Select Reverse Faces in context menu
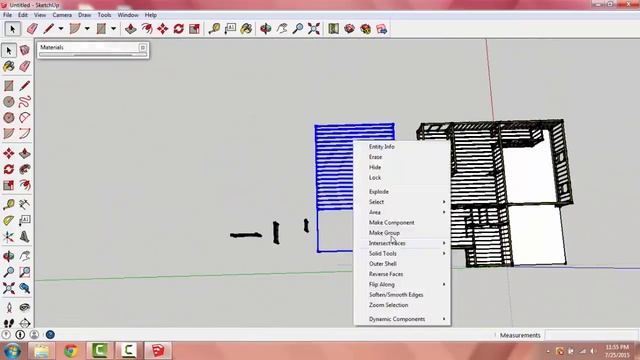Screen dimensions: 640x360 (386, 274)
